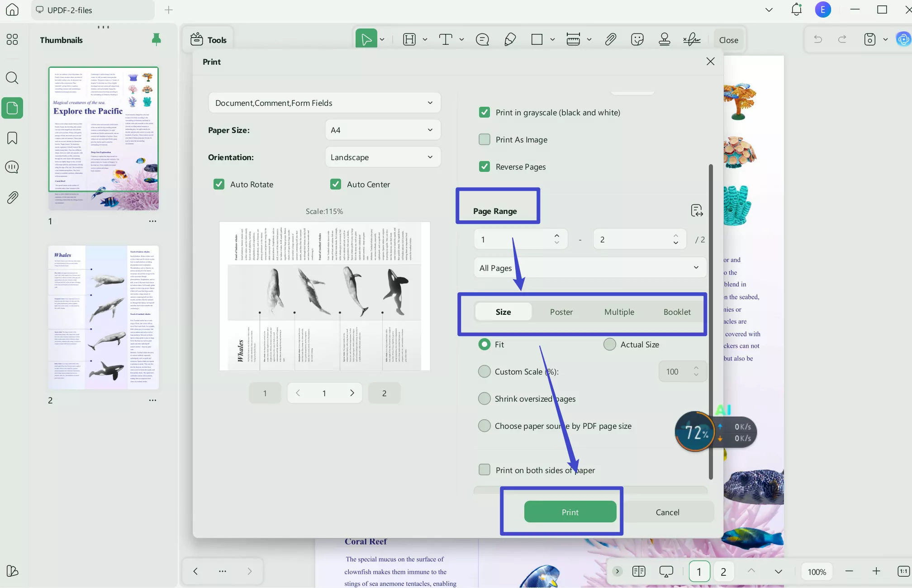
Task: Choose the sticker tool icon
Action: click(x=637, y=40)
